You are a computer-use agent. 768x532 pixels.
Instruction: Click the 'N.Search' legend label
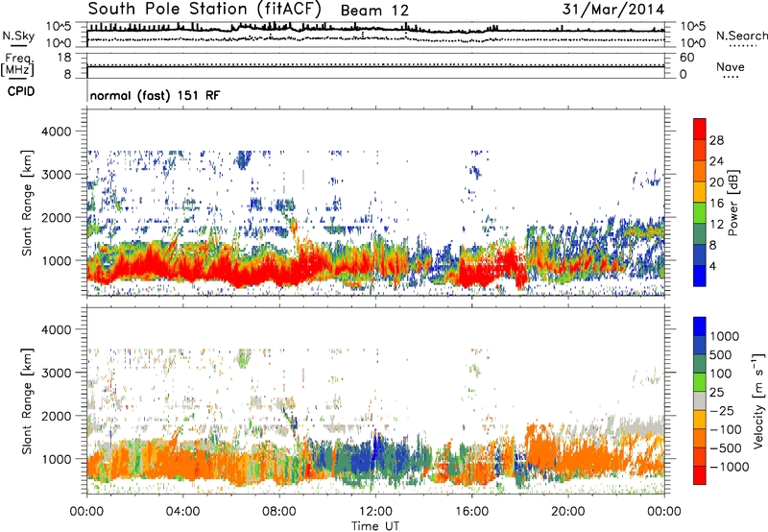[741, 36]
